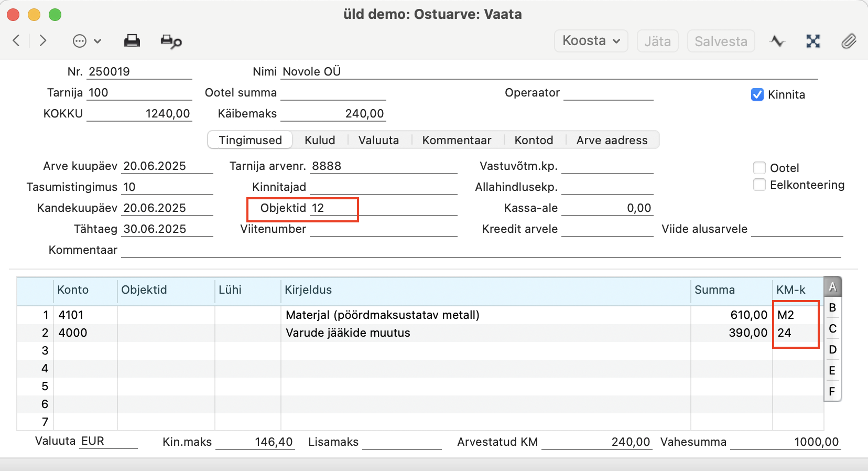Go to previous record arrow
868x471 pixels.
(16, 40)
